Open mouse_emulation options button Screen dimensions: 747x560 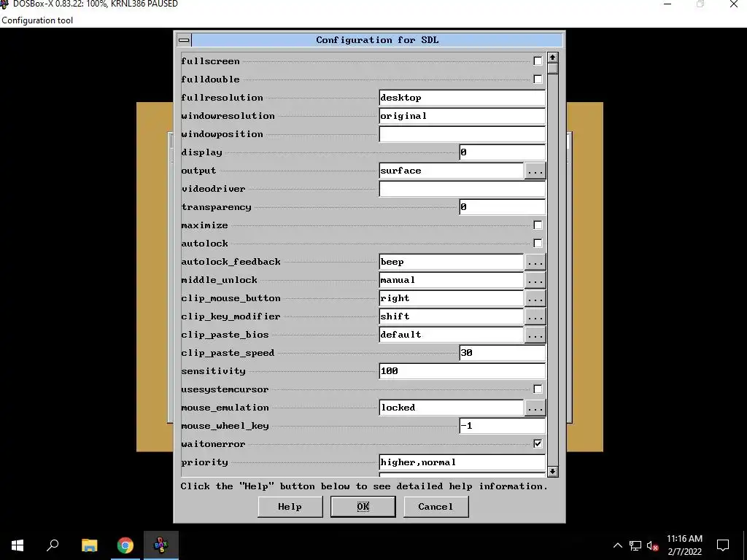[x=535, y=408]
